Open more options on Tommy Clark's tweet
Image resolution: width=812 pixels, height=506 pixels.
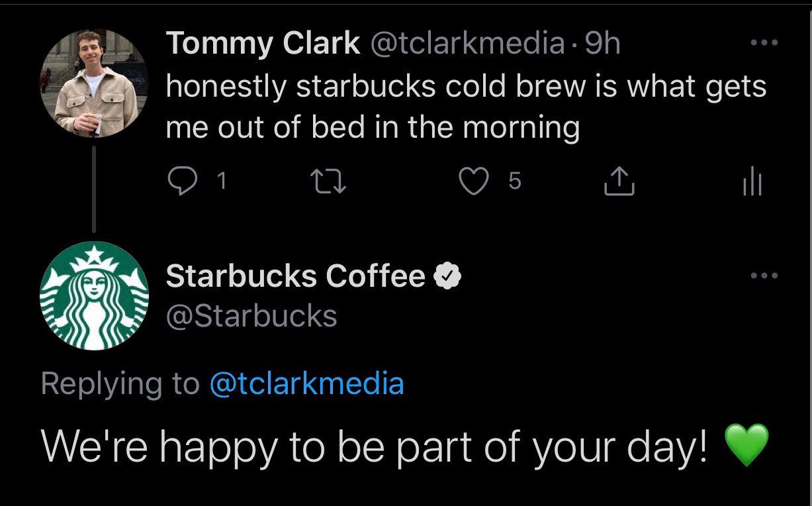point(765,43)
